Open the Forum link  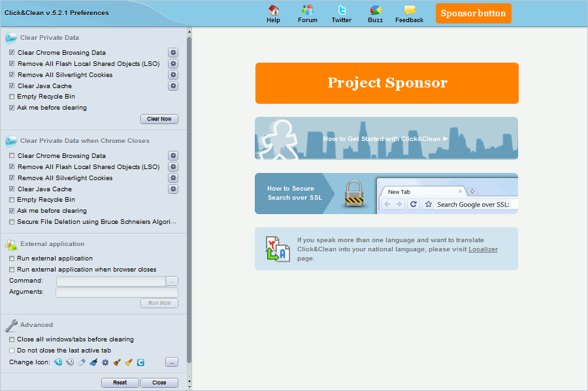point(308,14)
